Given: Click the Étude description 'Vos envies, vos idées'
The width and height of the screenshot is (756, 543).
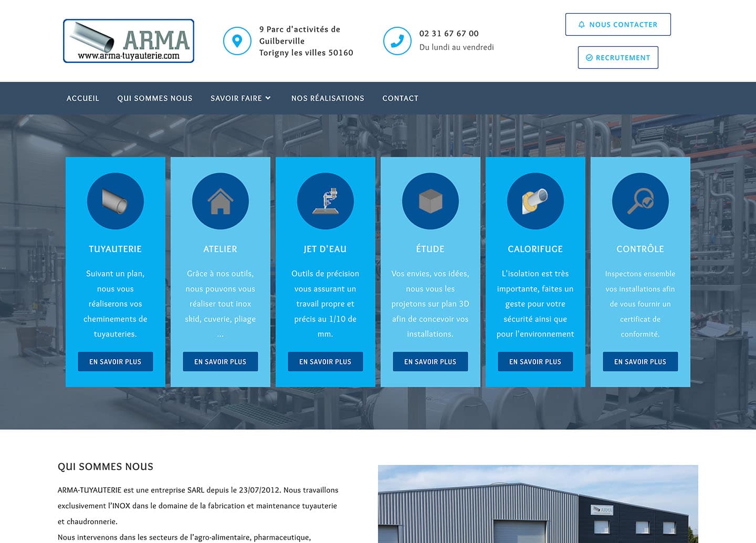Looking at the screenshot, I should (430, 304).
